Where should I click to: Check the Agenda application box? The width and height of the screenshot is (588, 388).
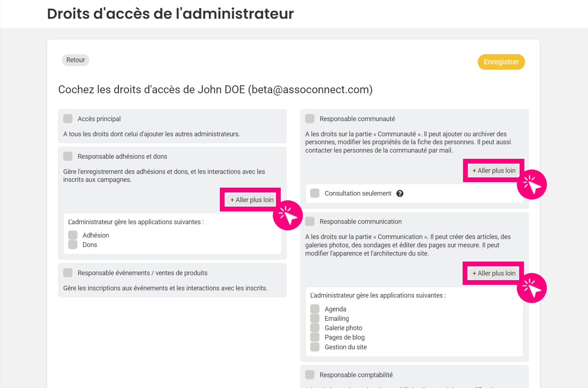tap(315, 309)
